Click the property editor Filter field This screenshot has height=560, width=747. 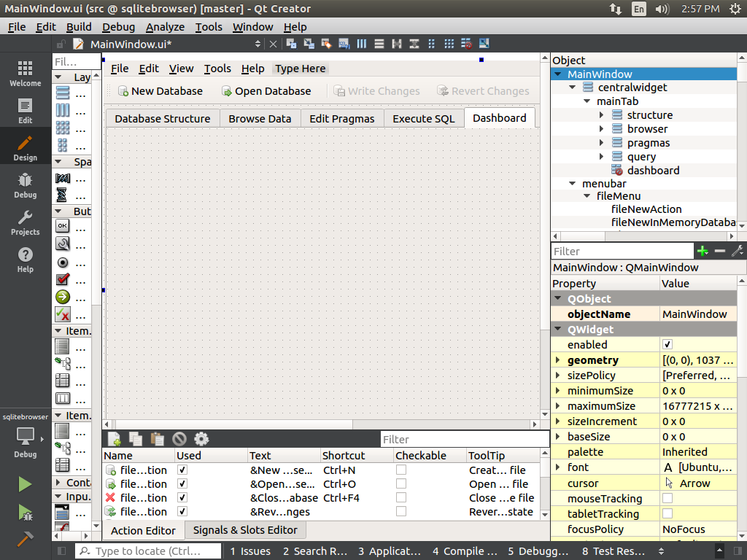[x=622, y=251]
